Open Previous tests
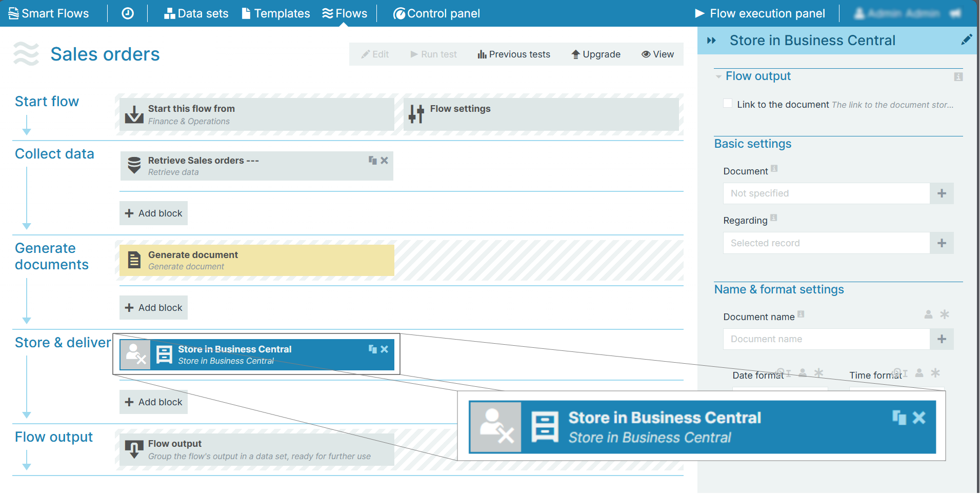The width and height of the screenshot is (980, 494). [514, 54]
